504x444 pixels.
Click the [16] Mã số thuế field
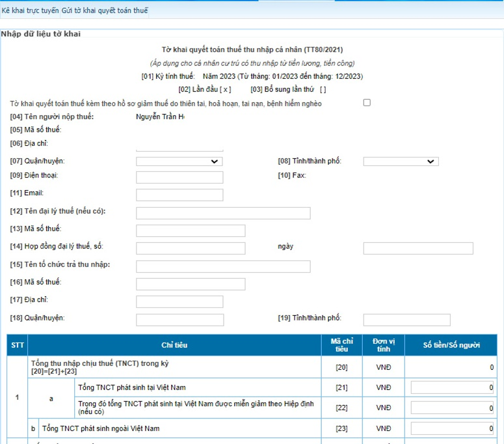[191, 284]
